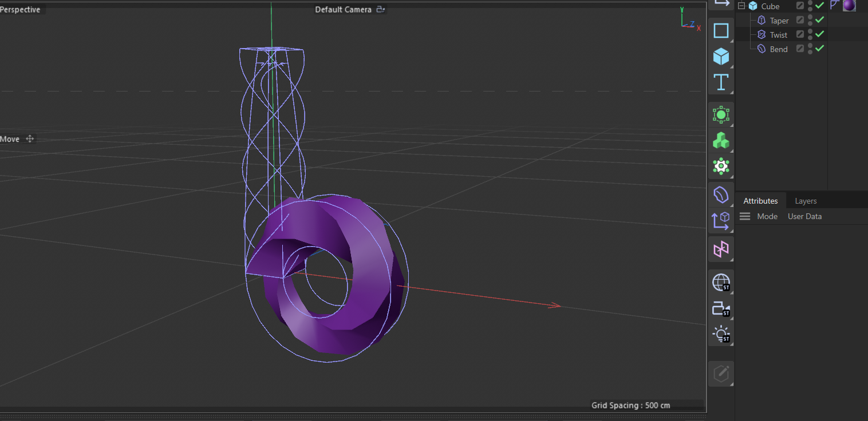Open the purple deformer icon in the palette
Screen dimensions: 868x421
(721, 194)
